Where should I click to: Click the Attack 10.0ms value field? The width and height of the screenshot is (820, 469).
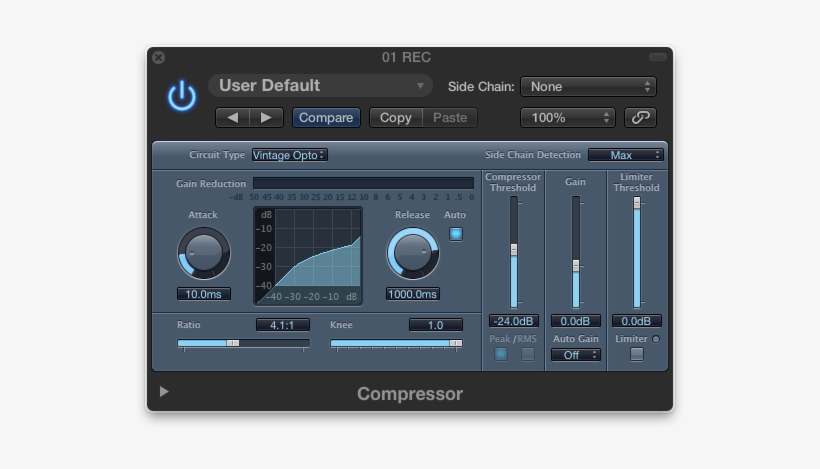(x=203, y=294)
